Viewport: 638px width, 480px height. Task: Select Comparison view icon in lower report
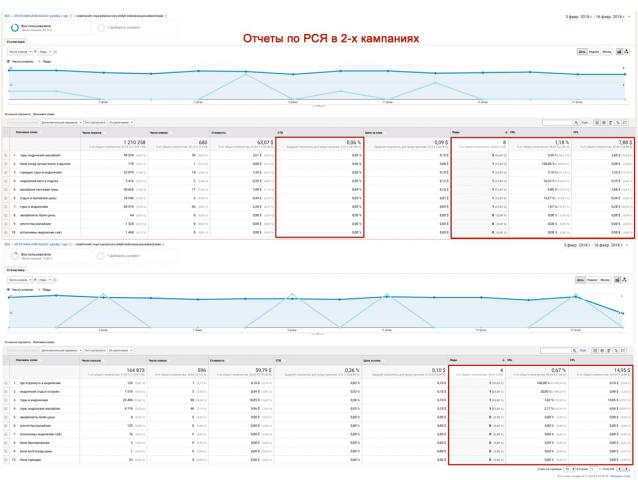[x=616, y=351]
